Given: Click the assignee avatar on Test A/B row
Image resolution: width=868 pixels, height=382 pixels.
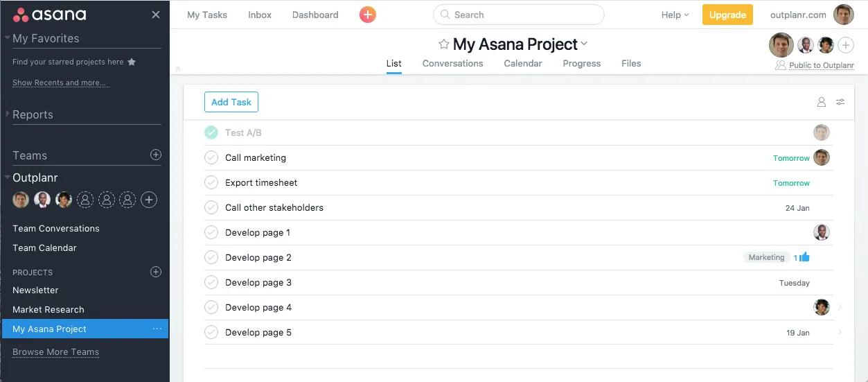Looking at the screenshot, I should 822,132.
